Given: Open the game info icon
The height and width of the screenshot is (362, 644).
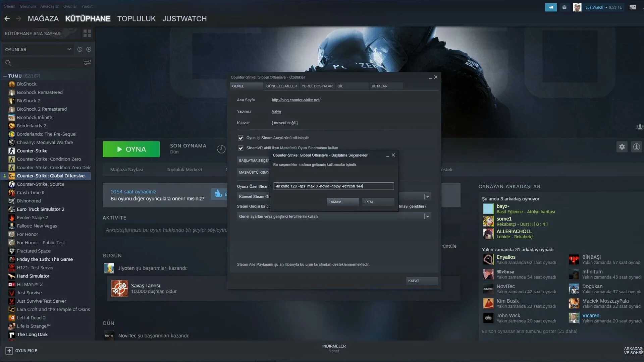Looking at the screenshot, I should (636, 147).
